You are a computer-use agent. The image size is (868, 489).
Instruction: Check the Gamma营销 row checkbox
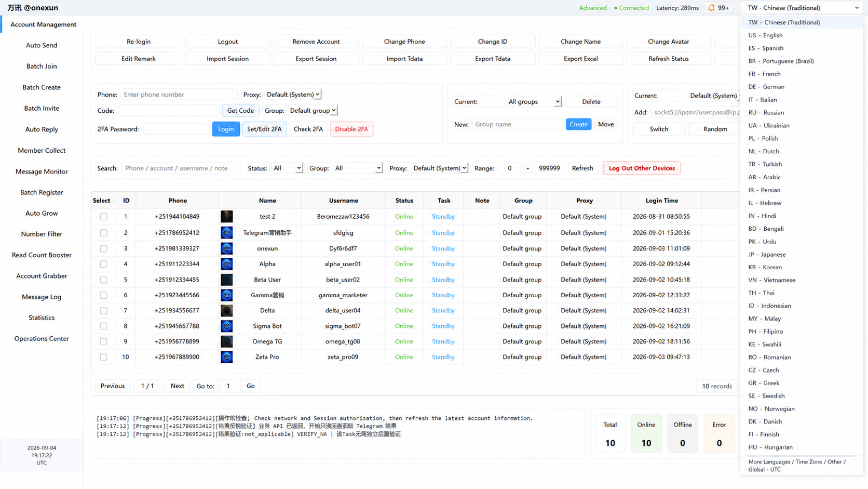[x=103, y=295]
